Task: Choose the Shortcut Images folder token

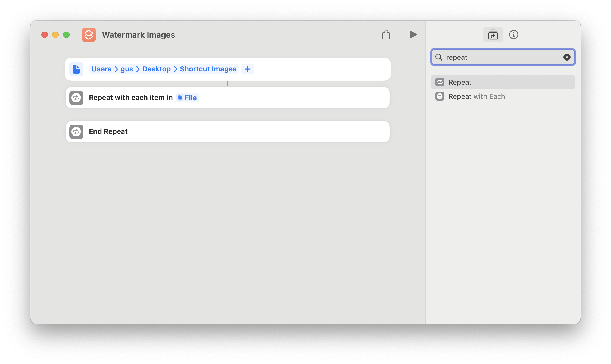Action: pos(208,69)
